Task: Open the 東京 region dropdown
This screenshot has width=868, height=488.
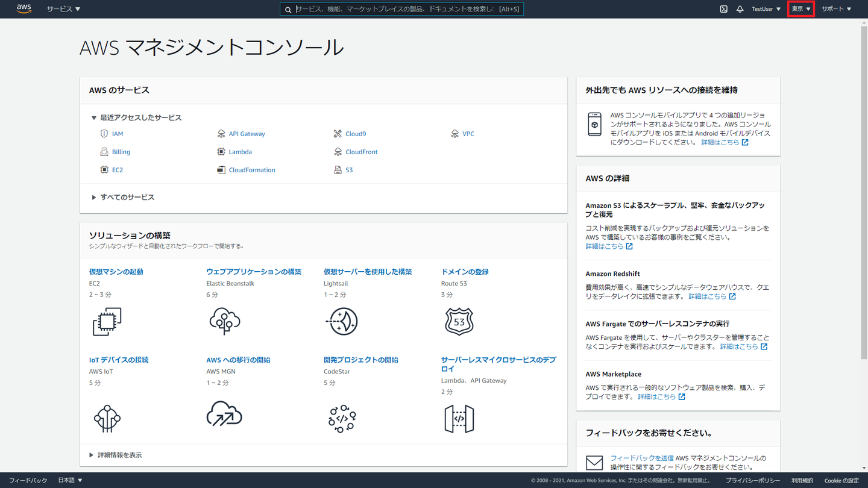Action: tap(800, 9)
